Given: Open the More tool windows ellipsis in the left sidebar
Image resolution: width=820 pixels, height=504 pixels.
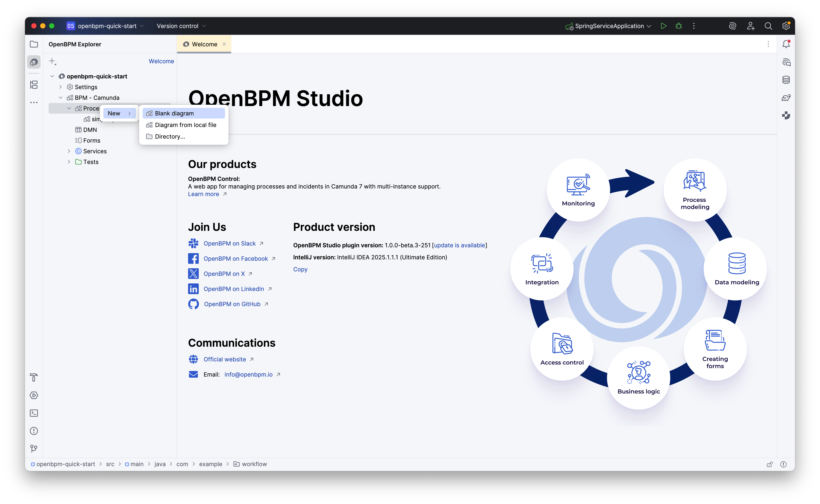Looking at the screenshot, I should [34, 103].
